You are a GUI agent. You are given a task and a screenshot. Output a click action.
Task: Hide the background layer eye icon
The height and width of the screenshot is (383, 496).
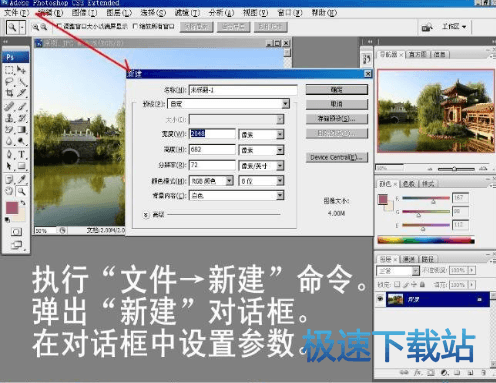[380, 299]
